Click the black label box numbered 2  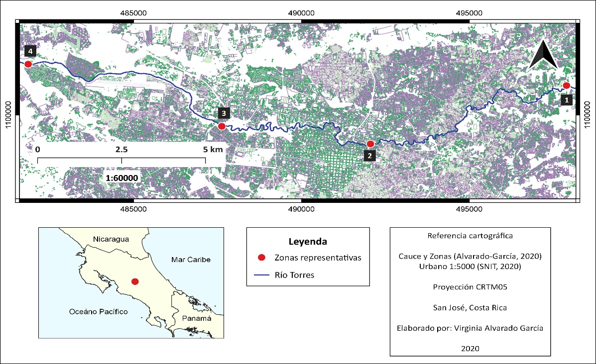369,156
